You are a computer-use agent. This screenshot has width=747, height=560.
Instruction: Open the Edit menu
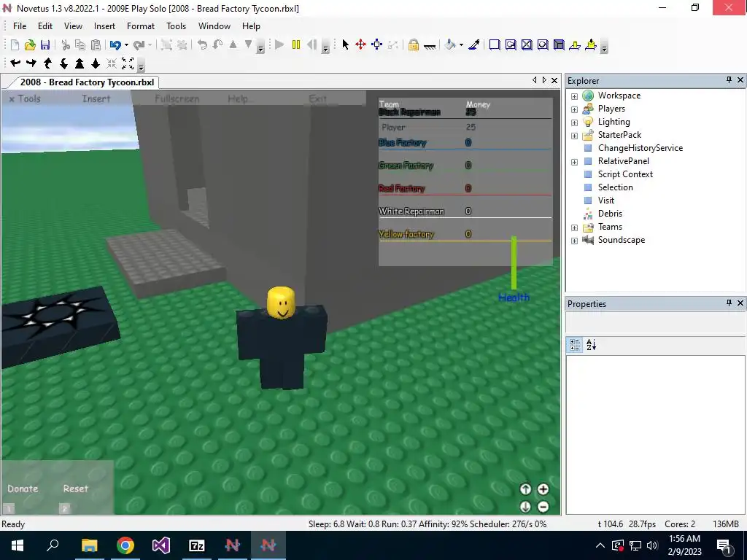45,26
